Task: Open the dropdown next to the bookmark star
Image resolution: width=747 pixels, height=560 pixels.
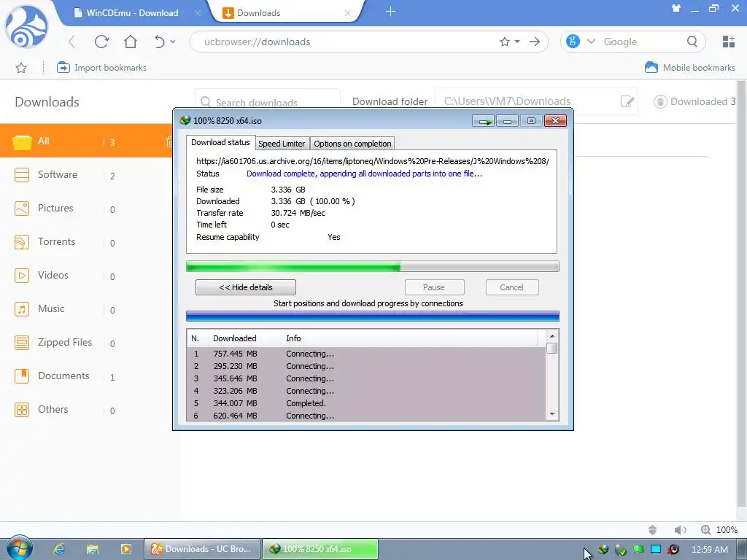Action: point(517,42)
